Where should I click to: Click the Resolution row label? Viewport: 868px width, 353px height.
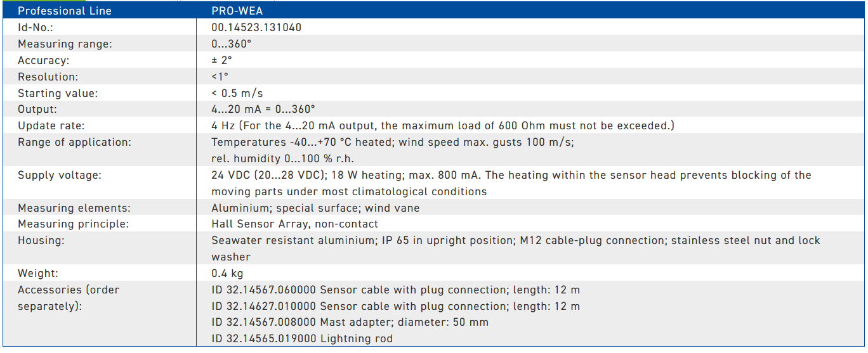click(x=48, y=77)
